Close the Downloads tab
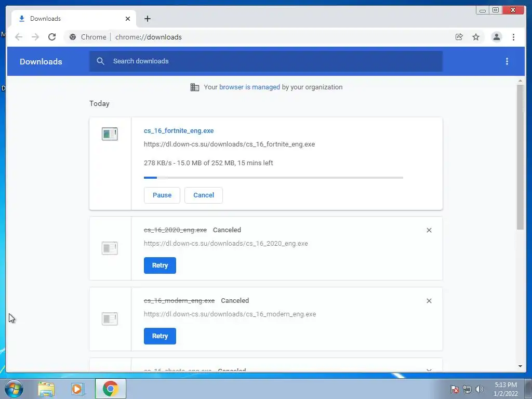This screenshot has width=532, height=399. (128, 19)
